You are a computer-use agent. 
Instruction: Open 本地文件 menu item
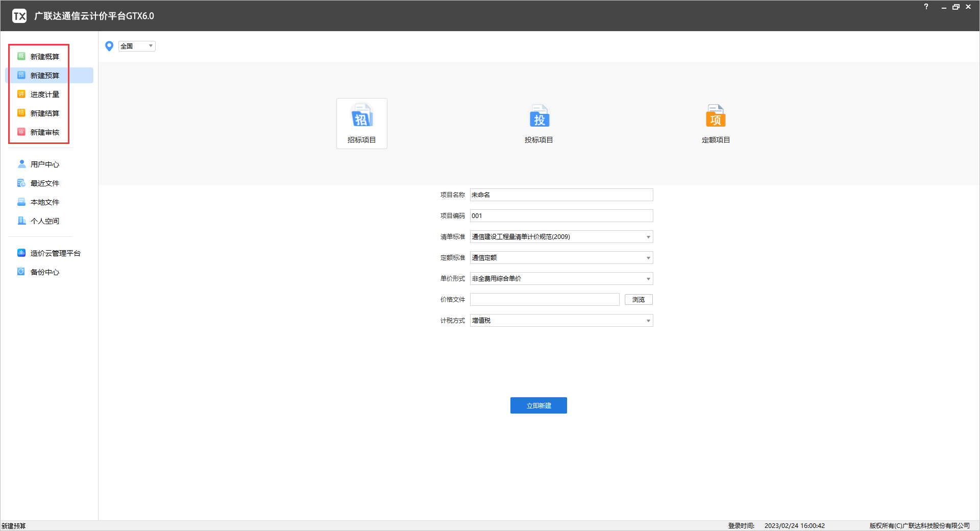44,202
